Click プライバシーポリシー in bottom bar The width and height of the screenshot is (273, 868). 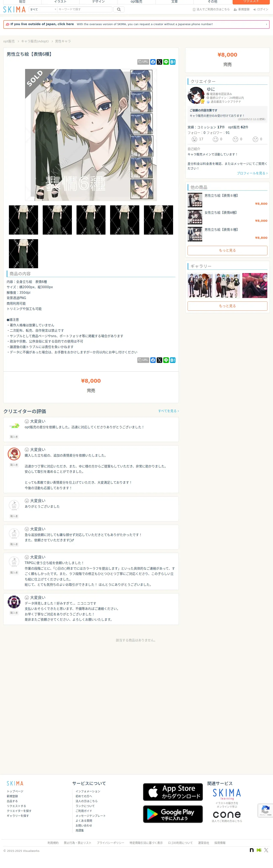(110, 843)
